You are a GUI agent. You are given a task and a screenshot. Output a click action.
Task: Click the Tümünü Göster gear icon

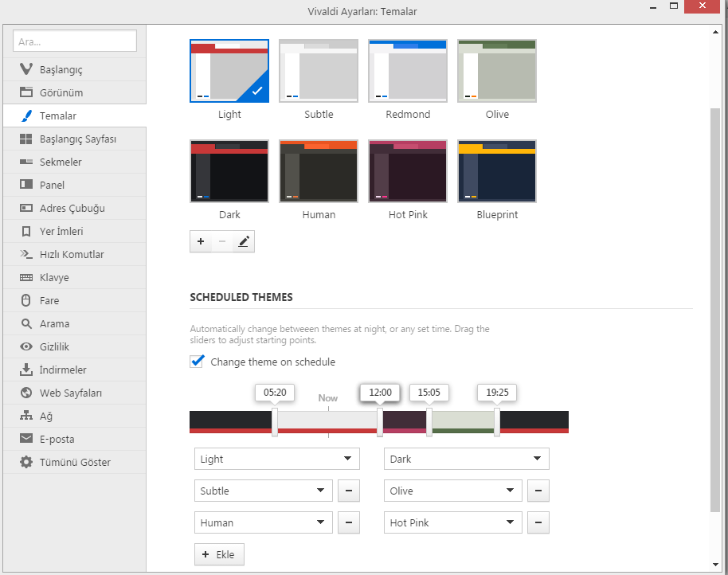[x=26, y=462]
